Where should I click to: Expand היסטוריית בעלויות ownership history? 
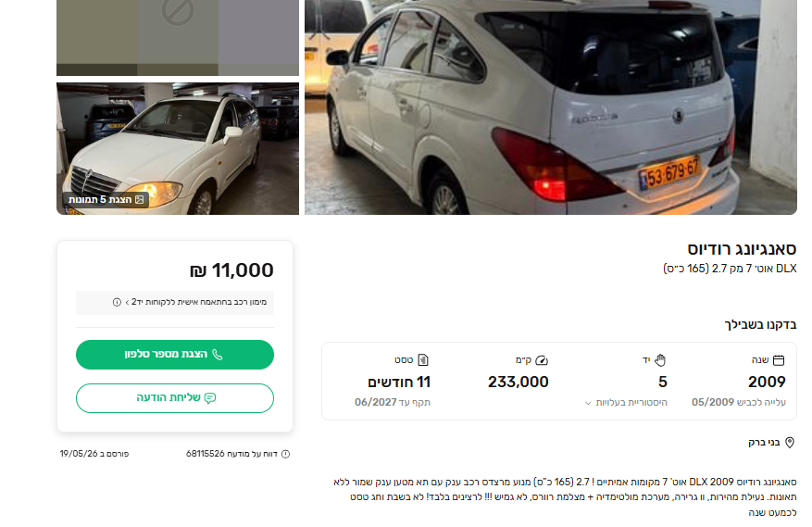[x=626, y=403]
